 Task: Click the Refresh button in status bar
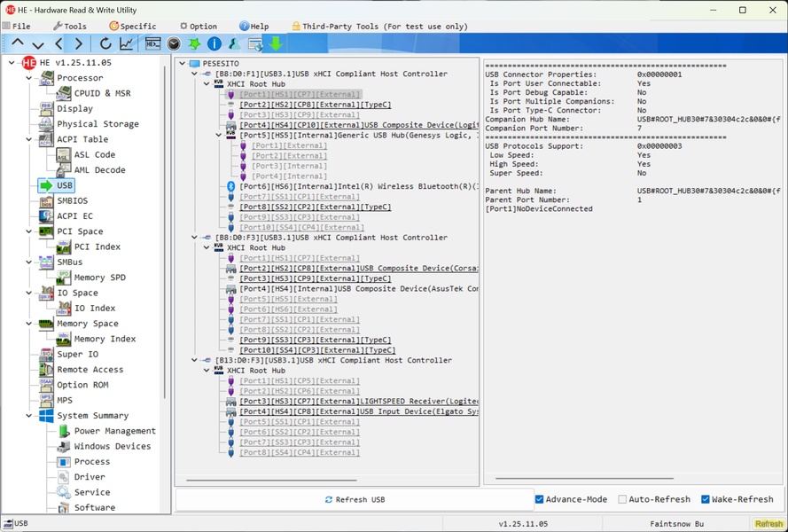point(768,524)
